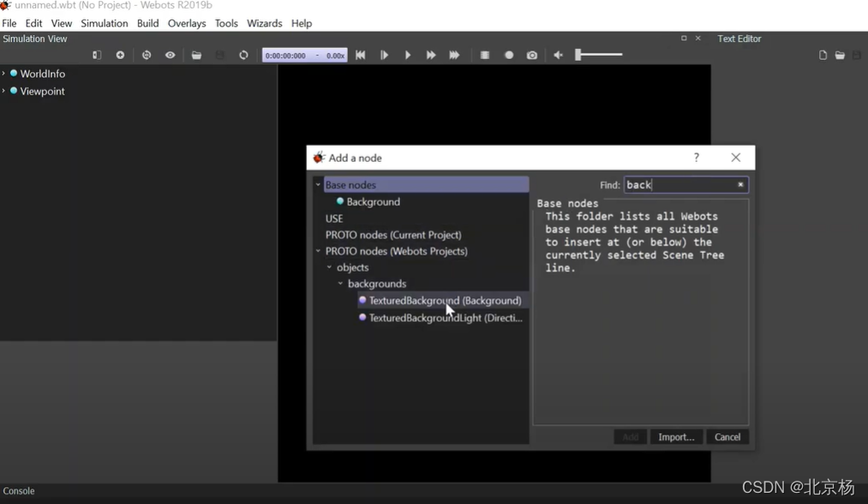Click the Console panel label
This screenshot has height=504, width=868.
coord(19,490)
